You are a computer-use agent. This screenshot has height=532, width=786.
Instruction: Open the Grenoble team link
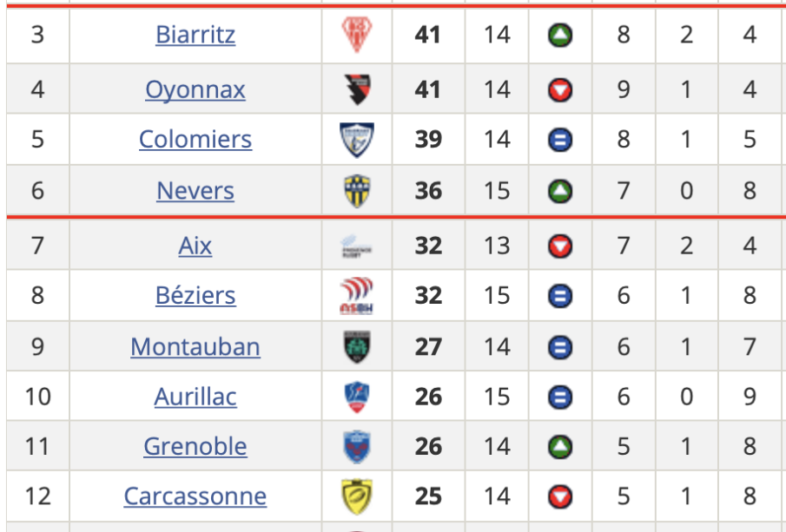[x=195, y=446]
